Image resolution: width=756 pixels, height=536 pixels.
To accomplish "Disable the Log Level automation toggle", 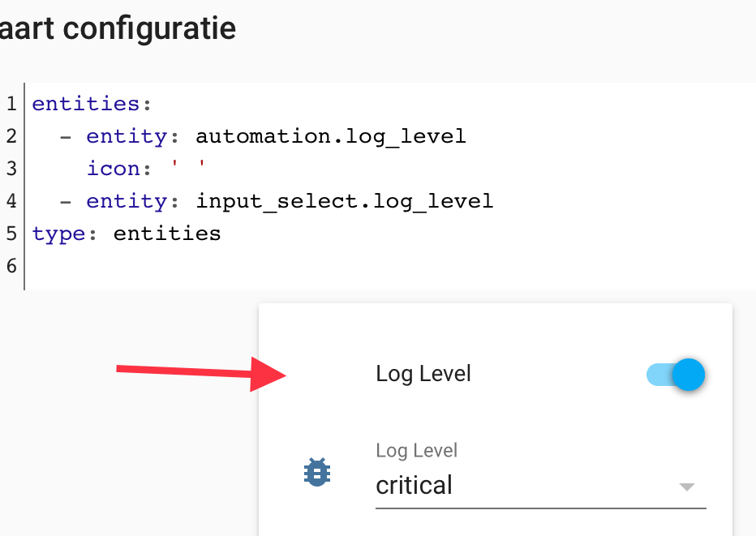I will 675,375.
